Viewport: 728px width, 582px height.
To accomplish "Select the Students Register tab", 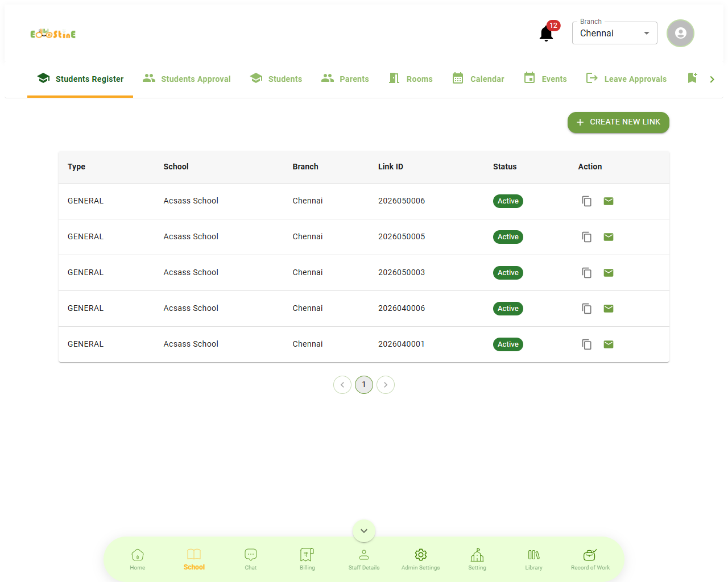I will tap(80, 79).
